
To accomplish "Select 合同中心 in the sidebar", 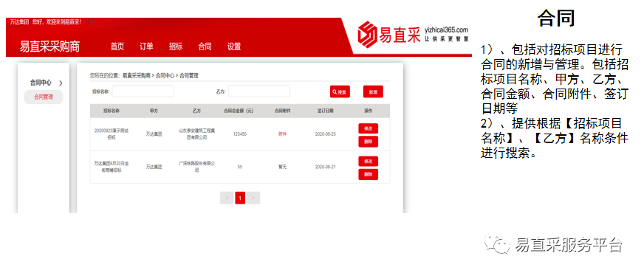I will pyautogui.click(x=41, y=83).
